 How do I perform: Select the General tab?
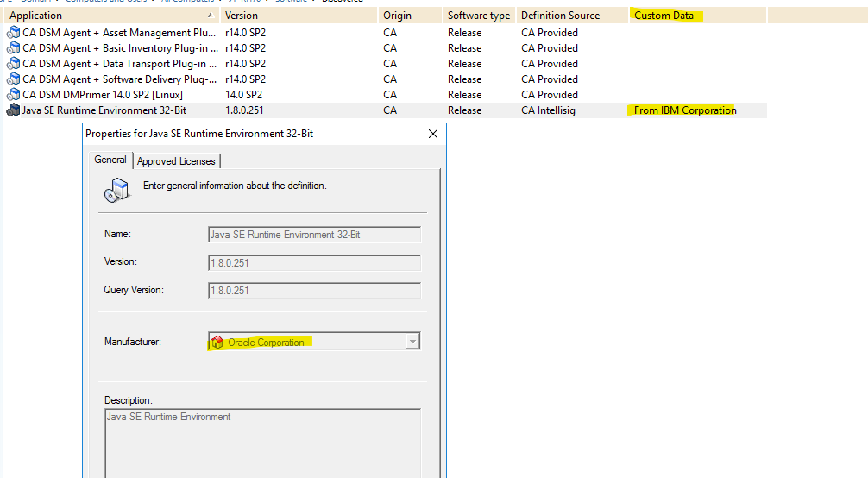110,160
